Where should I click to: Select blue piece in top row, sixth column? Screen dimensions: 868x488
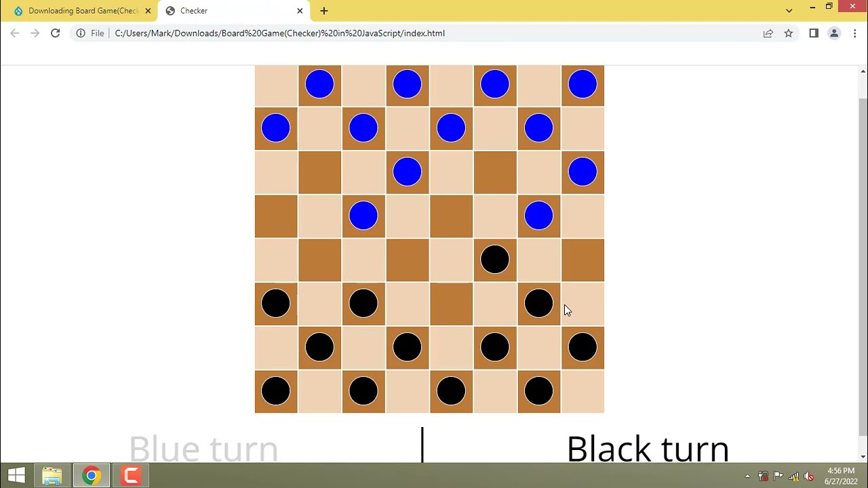(495, 84)
